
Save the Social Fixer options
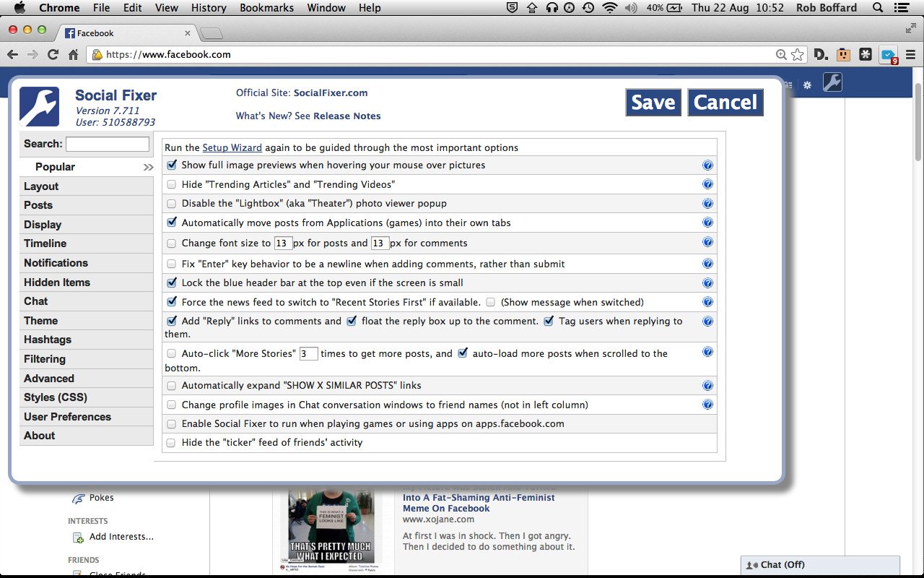653,103
